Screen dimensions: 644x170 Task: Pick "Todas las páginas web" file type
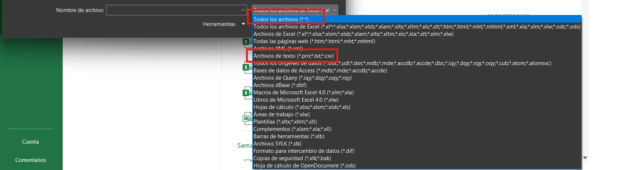tap(314, 41)
